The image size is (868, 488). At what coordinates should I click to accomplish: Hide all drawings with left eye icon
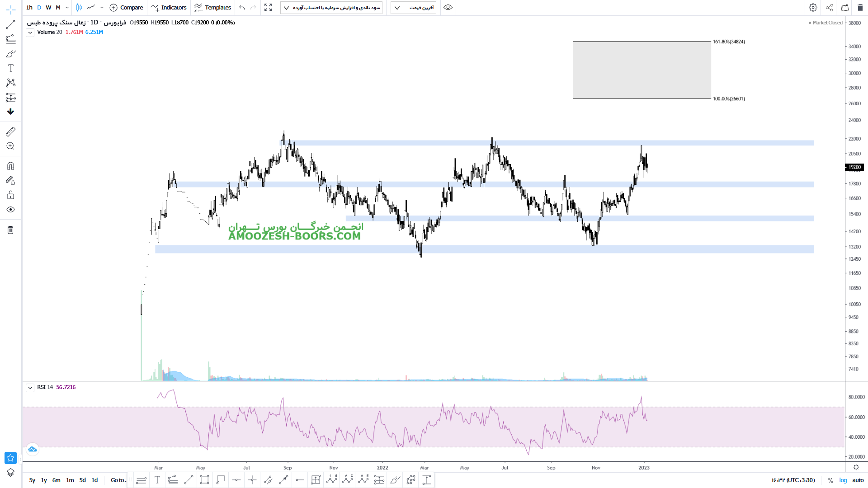click(x=10, y=210)
